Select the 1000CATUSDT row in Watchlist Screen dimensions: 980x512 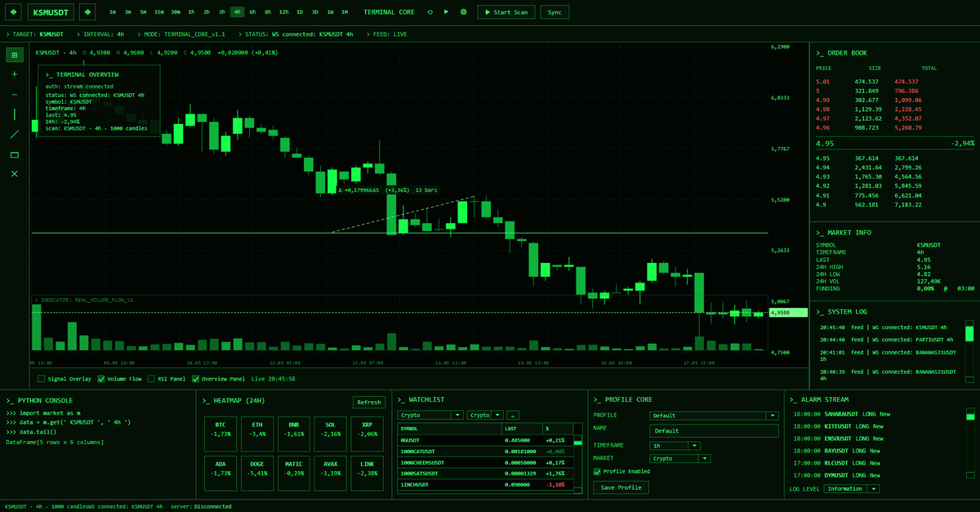tap(484, 451)
